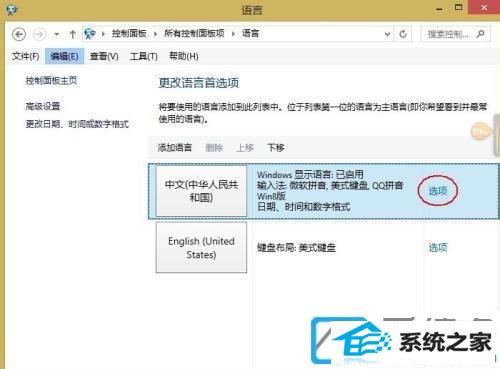Refresh the current page

(403, 34)
